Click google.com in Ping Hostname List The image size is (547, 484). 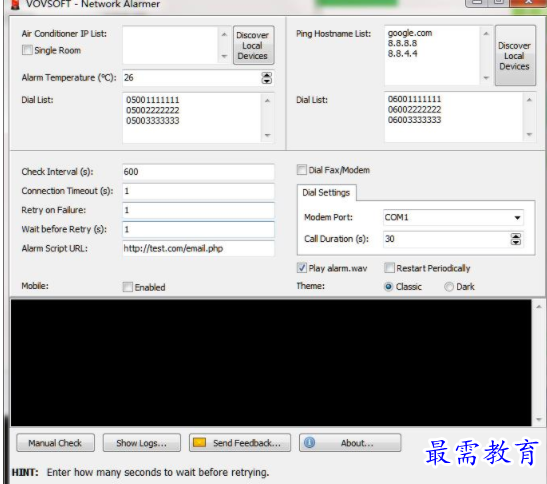[x=410, y=33]
